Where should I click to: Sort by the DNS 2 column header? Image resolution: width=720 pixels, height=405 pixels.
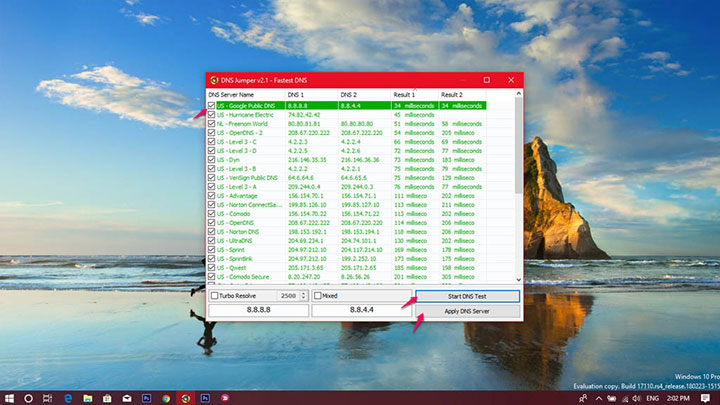pyautogui.click(x=364, y=95)
